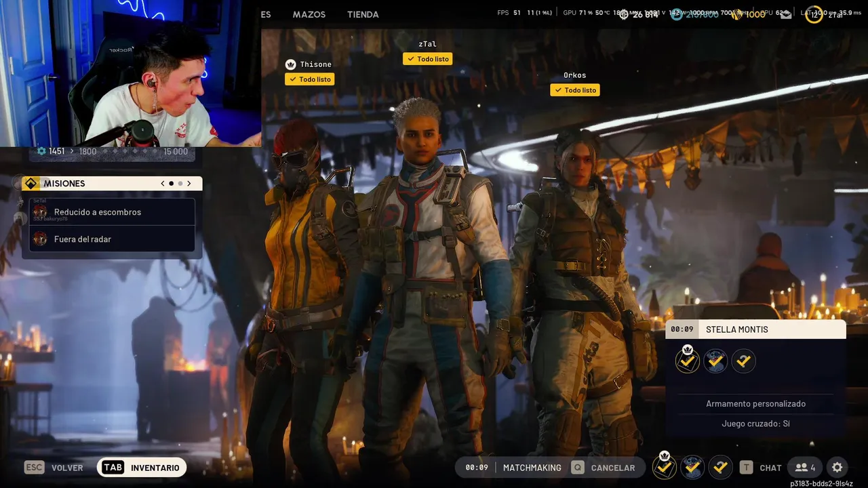Click the cog icon beside 1451
Image resolution: width=868 pixels, height=488 pixels.
(41, 151)
